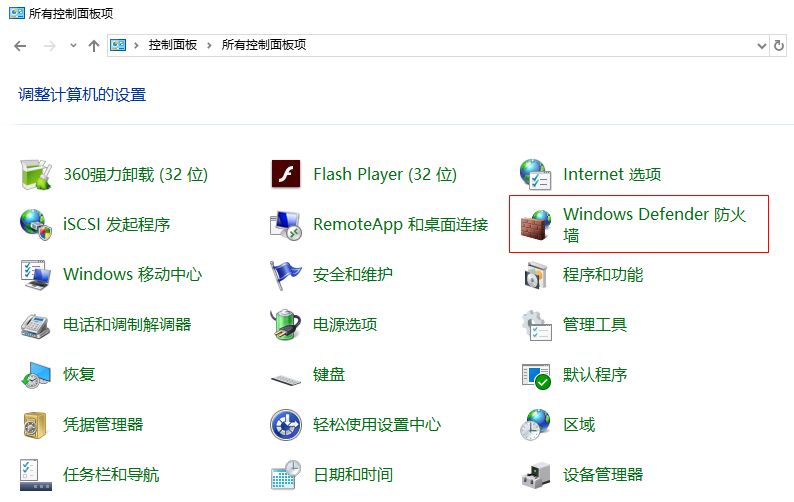This screenshot has height=502, width=794.
Task: Click the 日期和时间 calendar icon
Action: click(x=286, y=475)
